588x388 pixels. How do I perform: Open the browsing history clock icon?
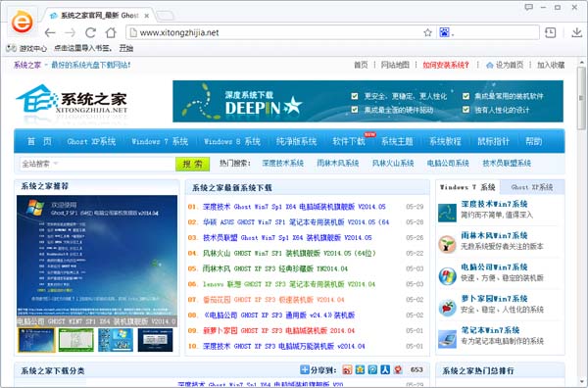coord(550,32)
